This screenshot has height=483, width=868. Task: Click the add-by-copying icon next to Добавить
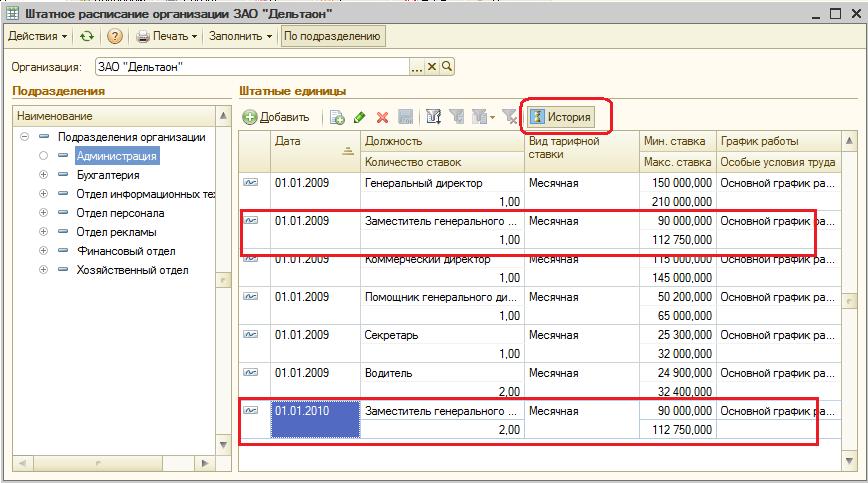pyautogui.click(x=337, y=117)
